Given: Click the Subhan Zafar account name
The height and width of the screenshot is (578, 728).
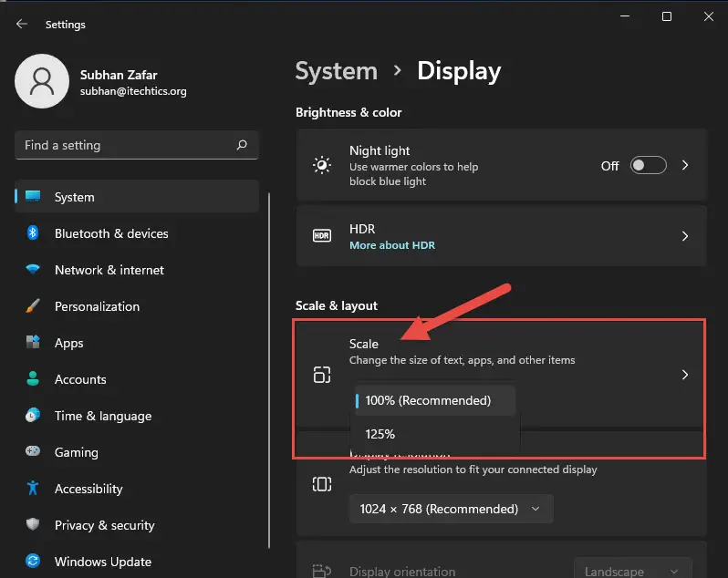Looking at the screenshot, I should (119, 75).
